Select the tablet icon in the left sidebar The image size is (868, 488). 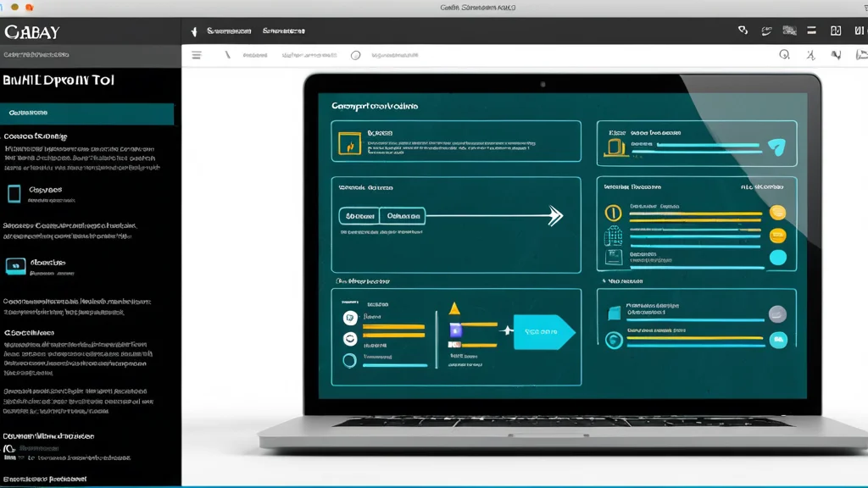point(14,194)
